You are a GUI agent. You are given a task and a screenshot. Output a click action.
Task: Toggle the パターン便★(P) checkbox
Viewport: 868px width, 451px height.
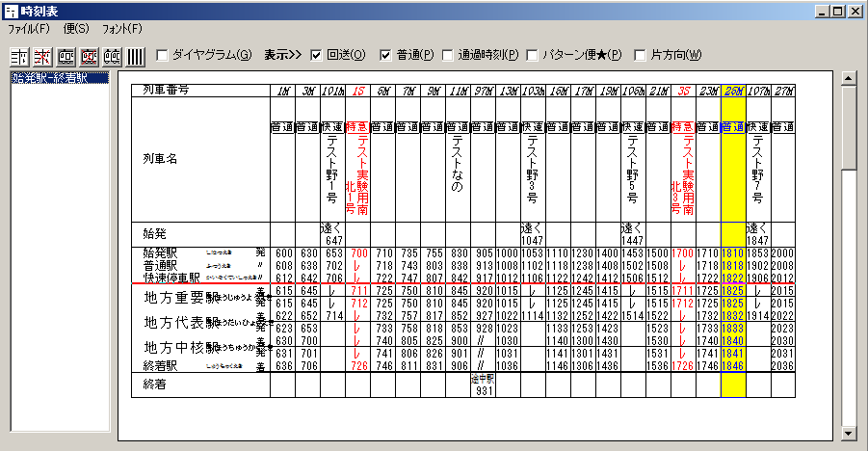[x=532, y=54]
